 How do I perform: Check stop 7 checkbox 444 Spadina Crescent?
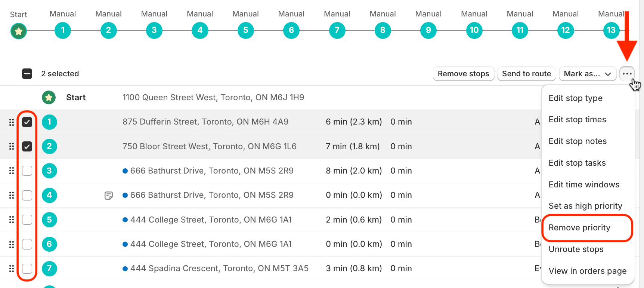tap(27, 269)
